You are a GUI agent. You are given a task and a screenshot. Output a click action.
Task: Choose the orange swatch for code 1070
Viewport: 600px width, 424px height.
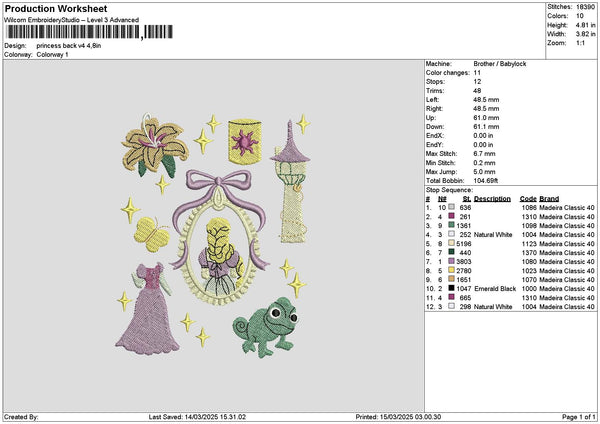click(x=452, y=279)
